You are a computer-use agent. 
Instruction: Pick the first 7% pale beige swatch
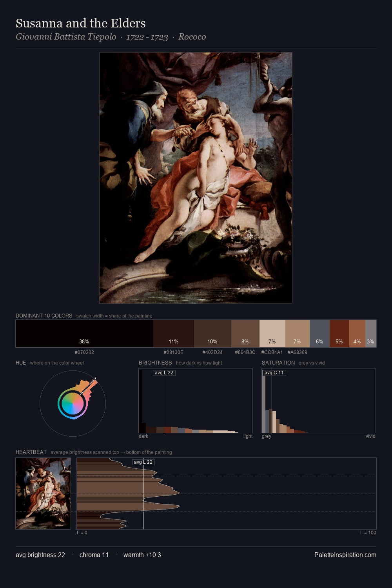[x=272, y=334]
